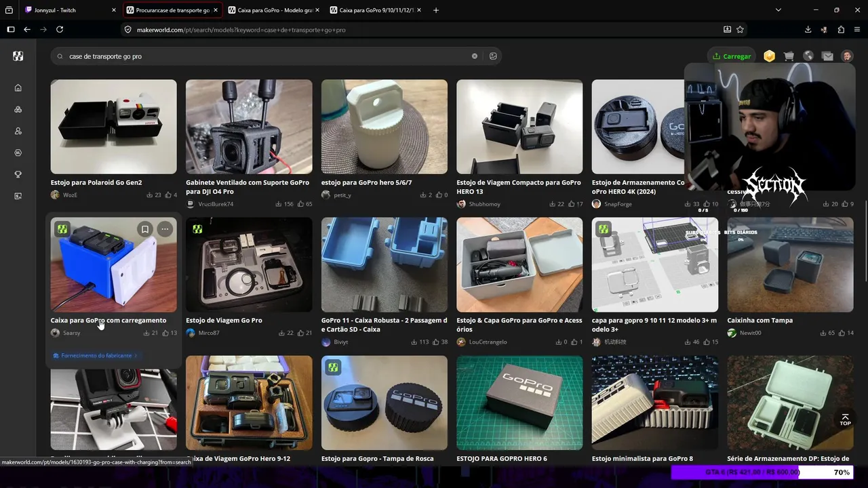Screen dimensions: 868x488
Task: Open the browser downloads button
Action: click(808, 30)
